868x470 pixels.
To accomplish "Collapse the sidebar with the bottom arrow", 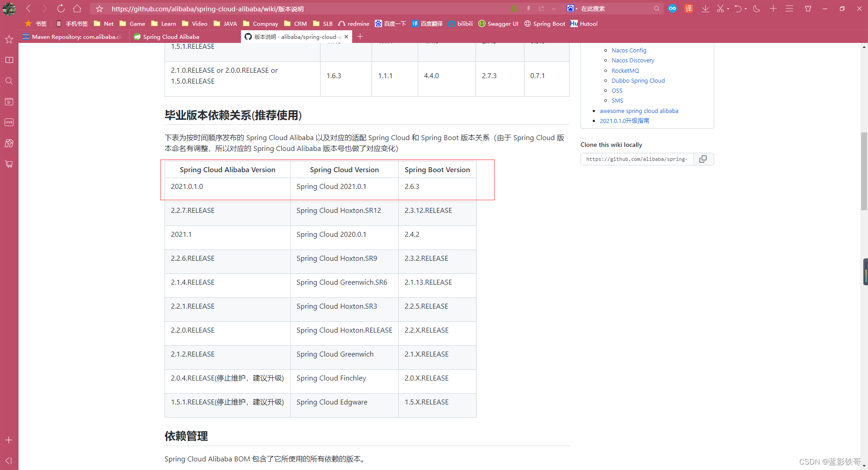I will tap(9, 461).
